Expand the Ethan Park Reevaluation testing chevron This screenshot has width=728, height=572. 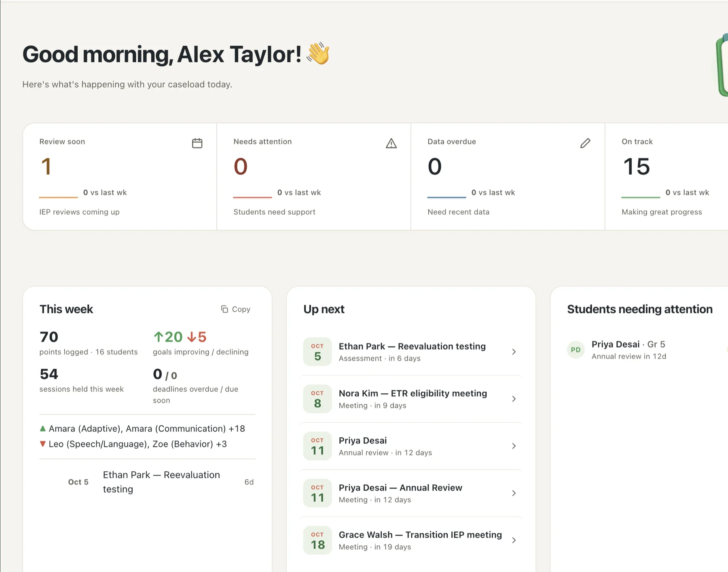(514, 352)
